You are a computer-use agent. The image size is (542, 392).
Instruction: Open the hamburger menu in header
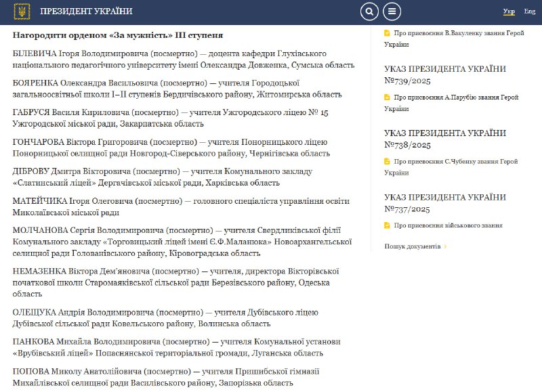tap(392, 12)
